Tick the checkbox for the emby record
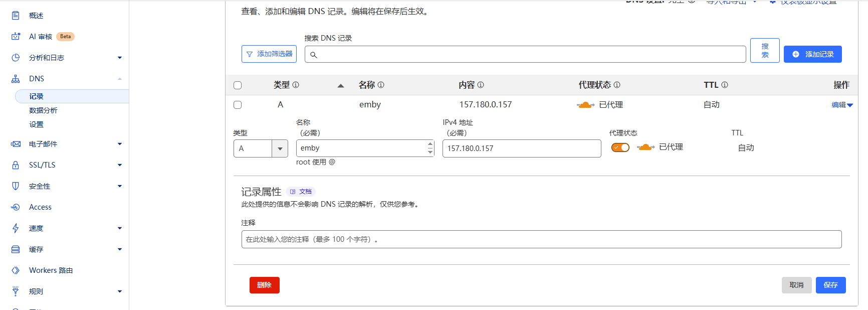This screenshot has height=310, width=868. click(x=238, y=105)
